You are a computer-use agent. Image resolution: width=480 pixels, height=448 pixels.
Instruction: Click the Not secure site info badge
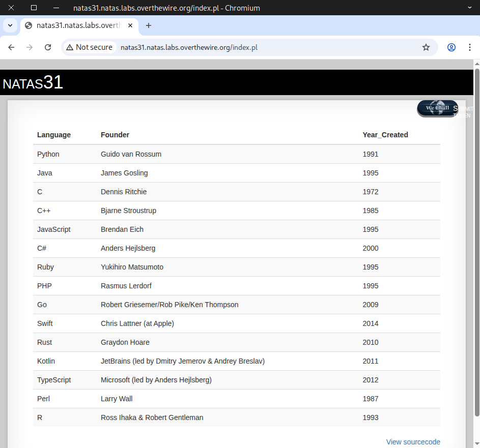tap(89, 47)
